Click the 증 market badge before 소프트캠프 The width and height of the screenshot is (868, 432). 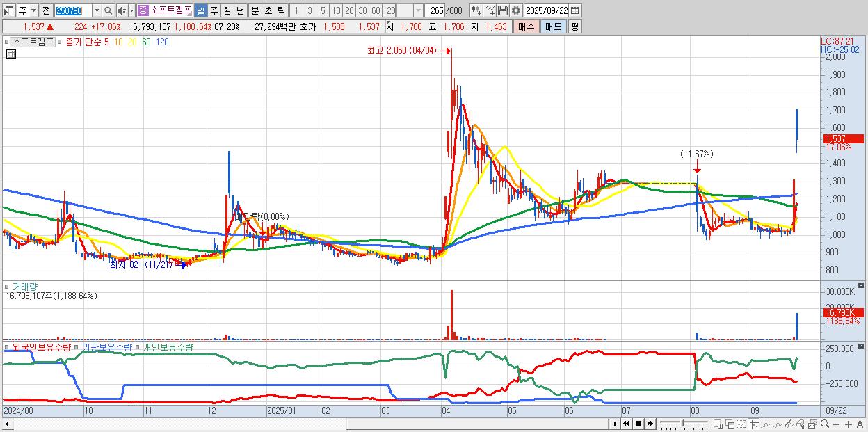tap(143, 10)
